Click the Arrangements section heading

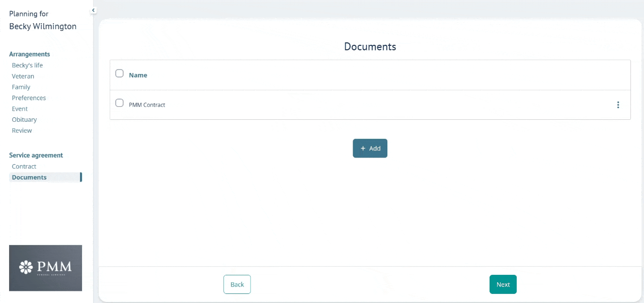[30, 54]
